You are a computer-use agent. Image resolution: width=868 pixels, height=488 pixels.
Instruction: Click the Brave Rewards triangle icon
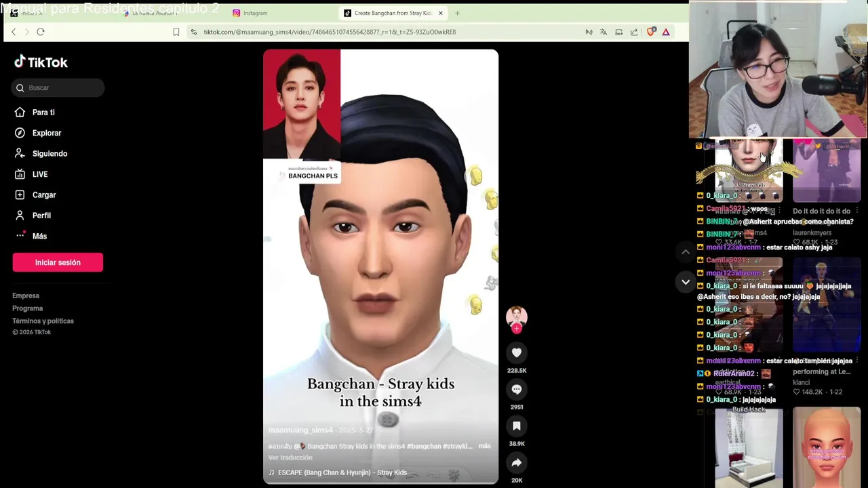tap(666, 32)
